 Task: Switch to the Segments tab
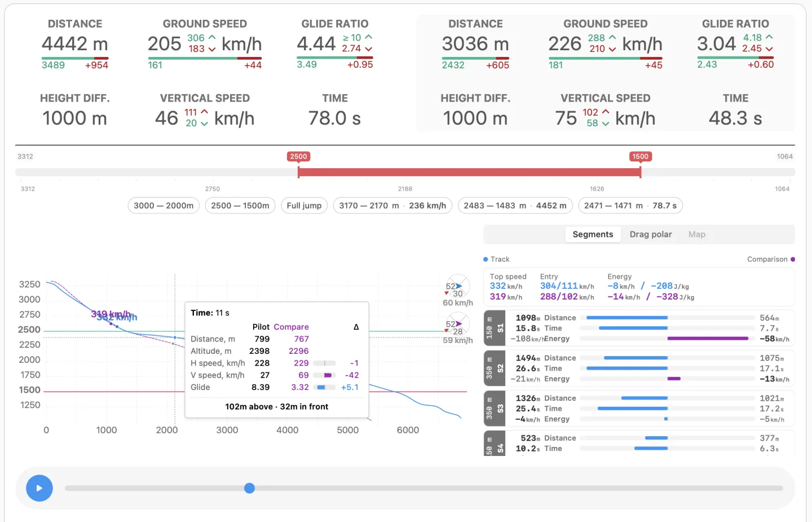point(593,234)
